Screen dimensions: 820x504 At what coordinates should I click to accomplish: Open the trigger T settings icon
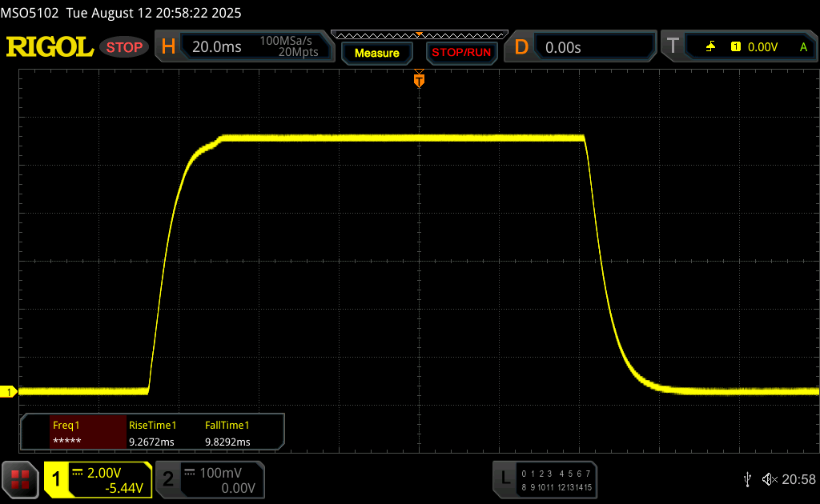[673, 46]
